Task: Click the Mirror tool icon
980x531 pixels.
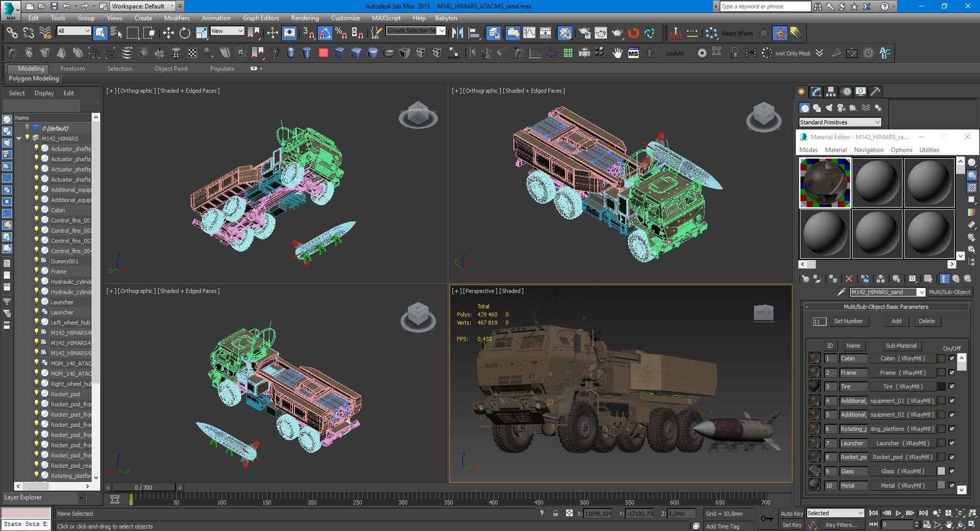Action: coord(457,33)
